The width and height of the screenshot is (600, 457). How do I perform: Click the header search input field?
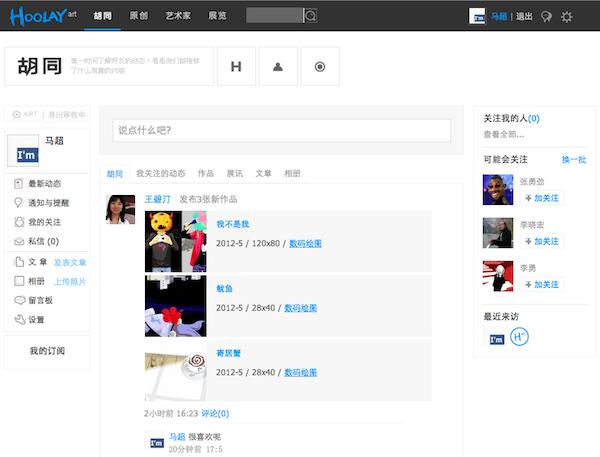275,16
